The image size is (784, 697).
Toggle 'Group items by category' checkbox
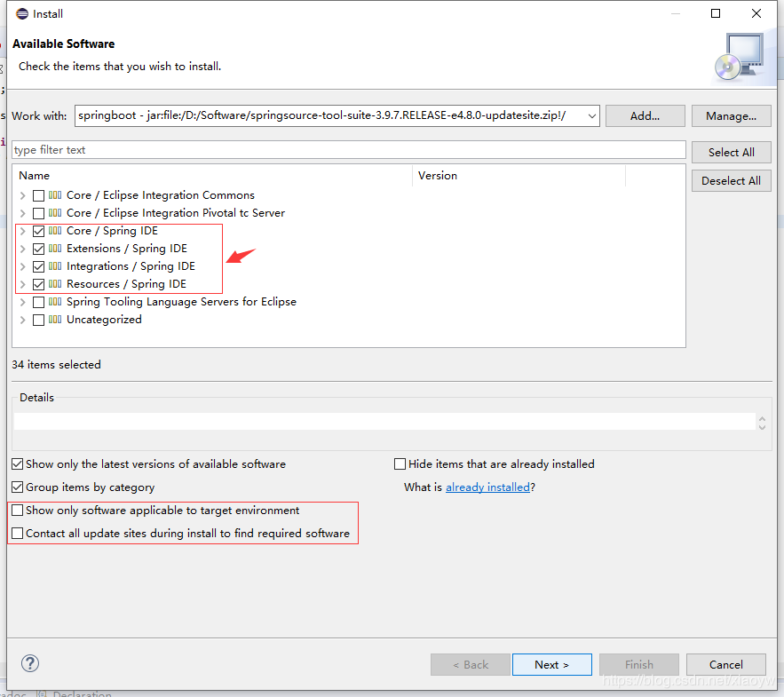point(17,487)
